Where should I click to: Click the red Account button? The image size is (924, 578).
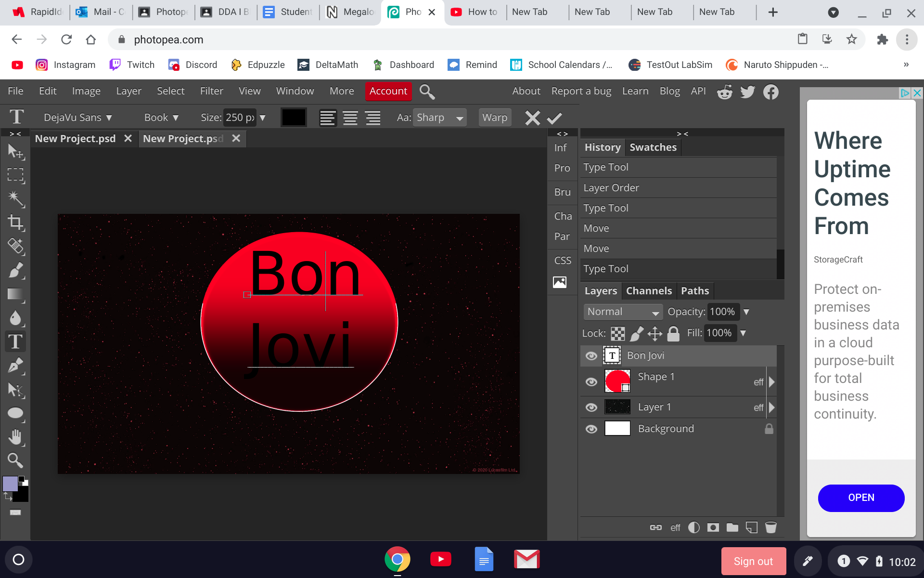[x=388, y=91]
